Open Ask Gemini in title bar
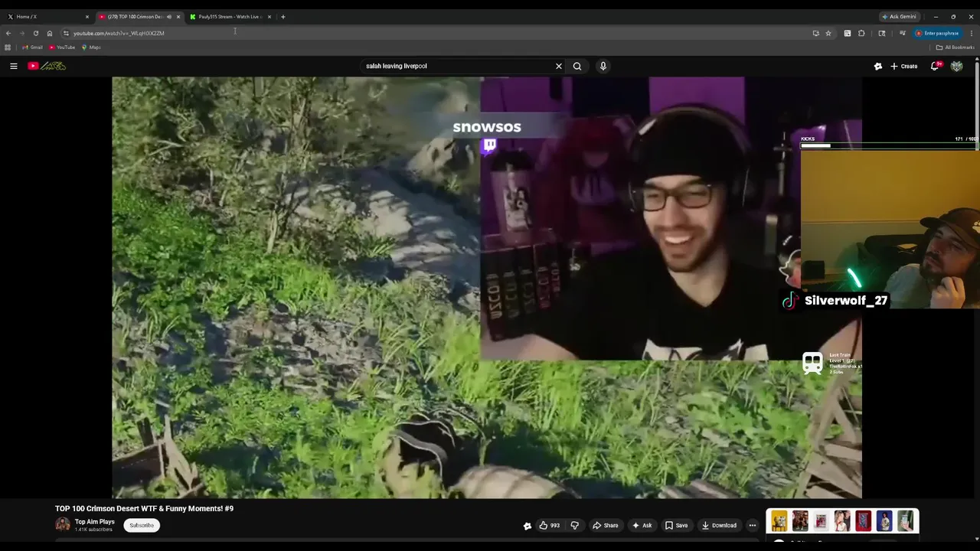 899,16
